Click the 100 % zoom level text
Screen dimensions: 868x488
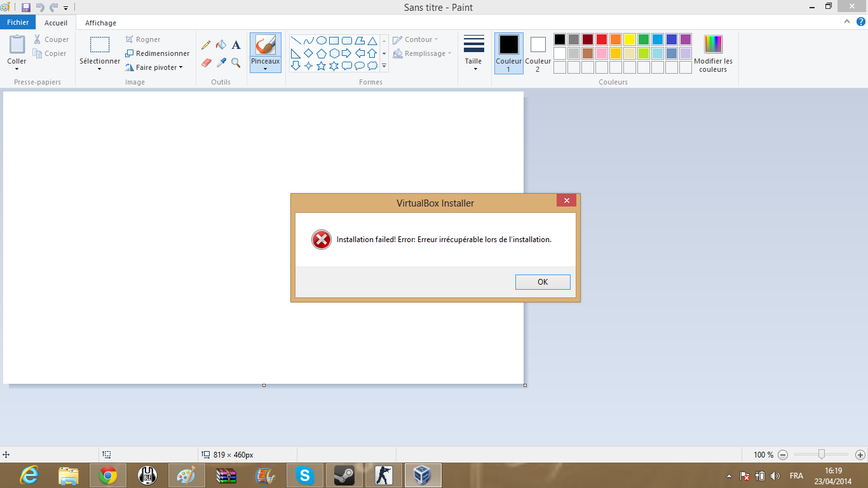coord(764,455)
